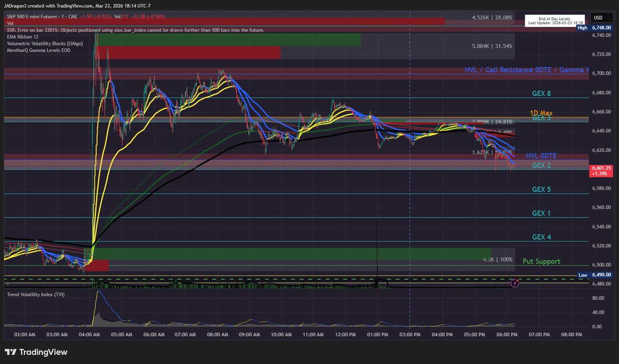Click the GEX 5 level label
Viewport: 619px width, 364px height.
pos(541,189)
